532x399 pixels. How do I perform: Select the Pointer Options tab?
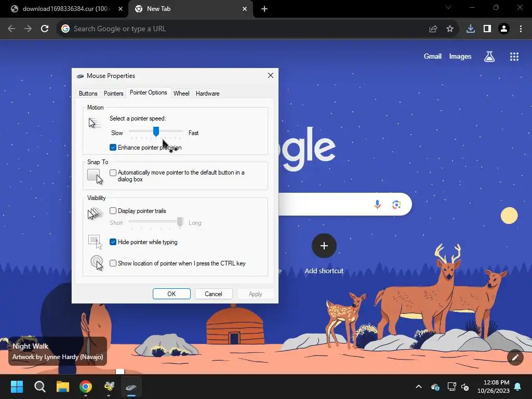[148, 92]
